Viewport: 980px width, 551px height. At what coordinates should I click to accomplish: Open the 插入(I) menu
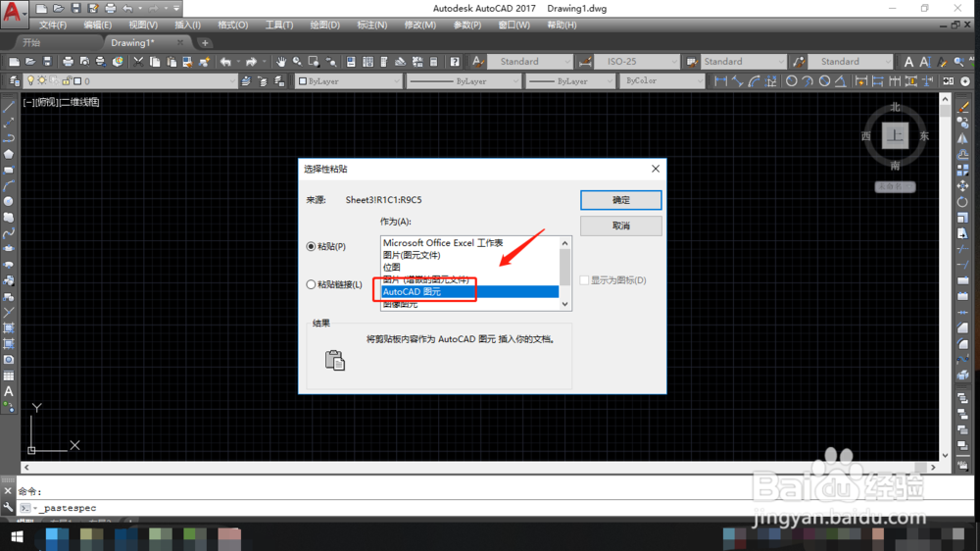point(187,25)
